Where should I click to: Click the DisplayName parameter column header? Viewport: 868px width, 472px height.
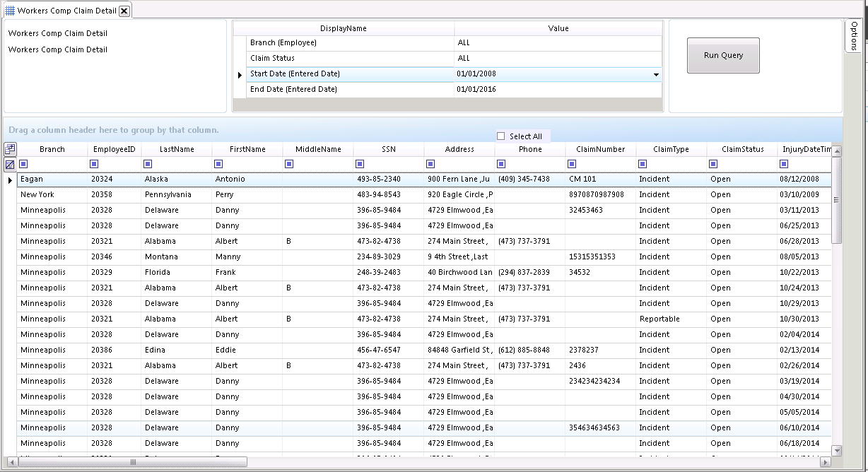pos(344,28)
